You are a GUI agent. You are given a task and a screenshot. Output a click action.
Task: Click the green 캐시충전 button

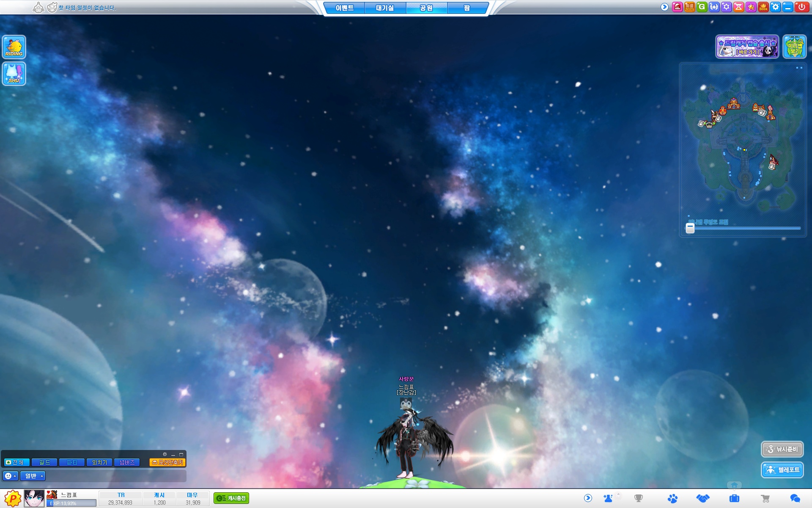[231, 498]
